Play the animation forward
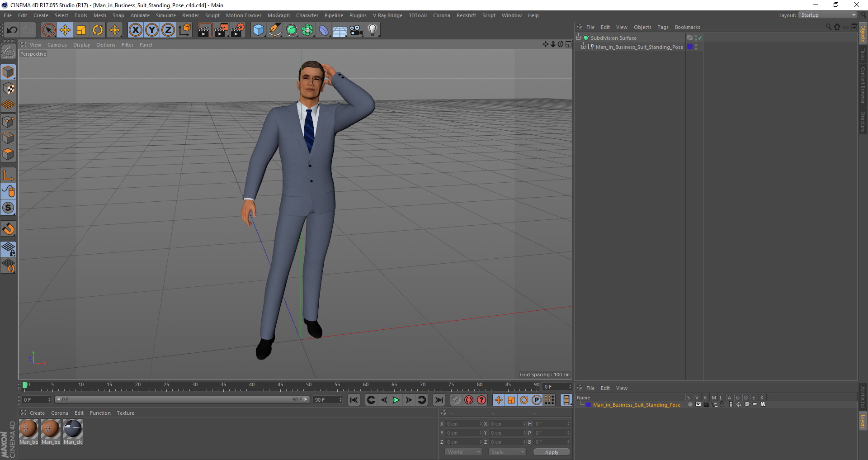Image resolution: width=868 pixels, height=460 pixels. (x=396, y=400)
